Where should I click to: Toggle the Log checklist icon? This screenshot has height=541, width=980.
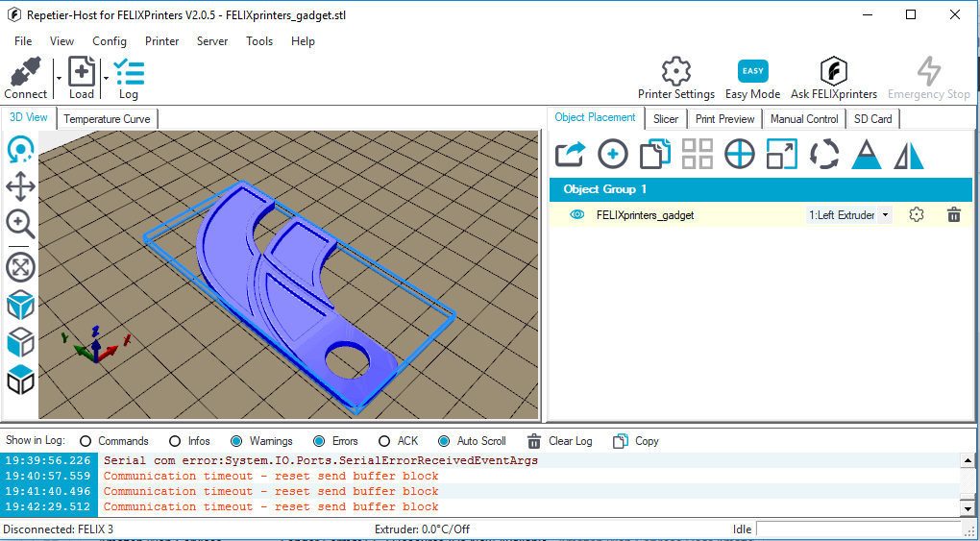(x=129, y=72)
